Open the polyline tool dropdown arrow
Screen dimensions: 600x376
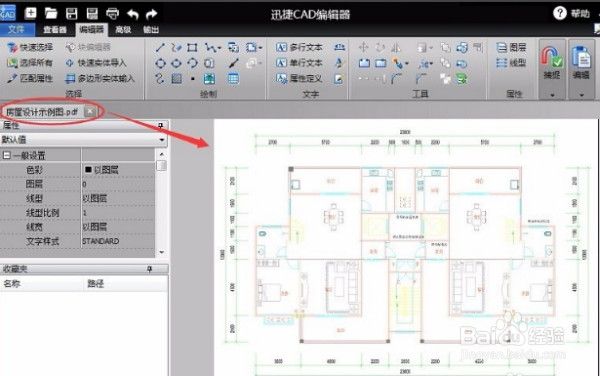[219, 48]
